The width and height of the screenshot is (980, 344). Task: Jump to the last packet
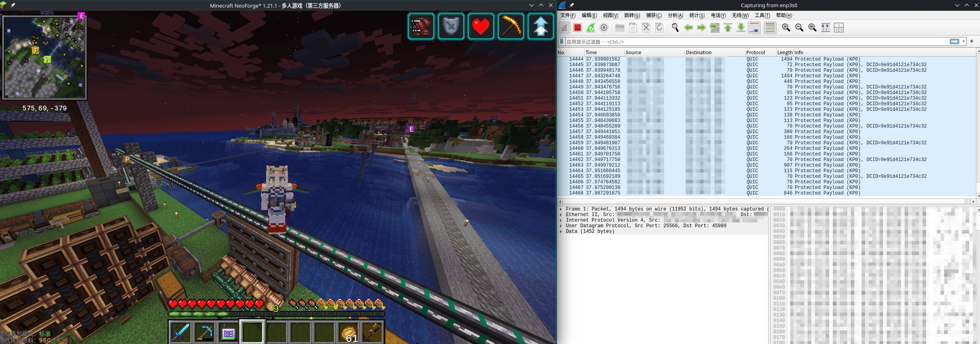tap(741, 28)
